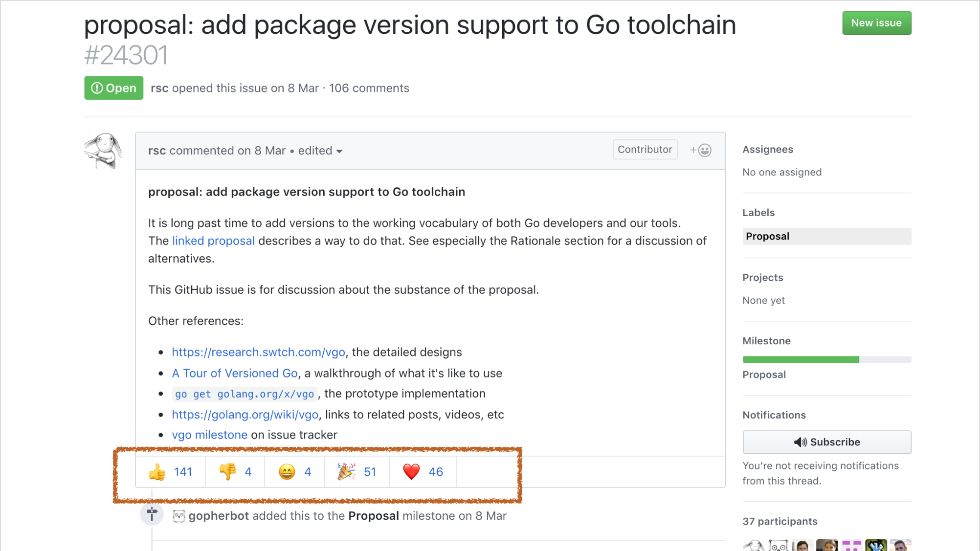980x551 pixels.
Task: Open the add reaction smiley picker
Action: [x=701, y=150]
